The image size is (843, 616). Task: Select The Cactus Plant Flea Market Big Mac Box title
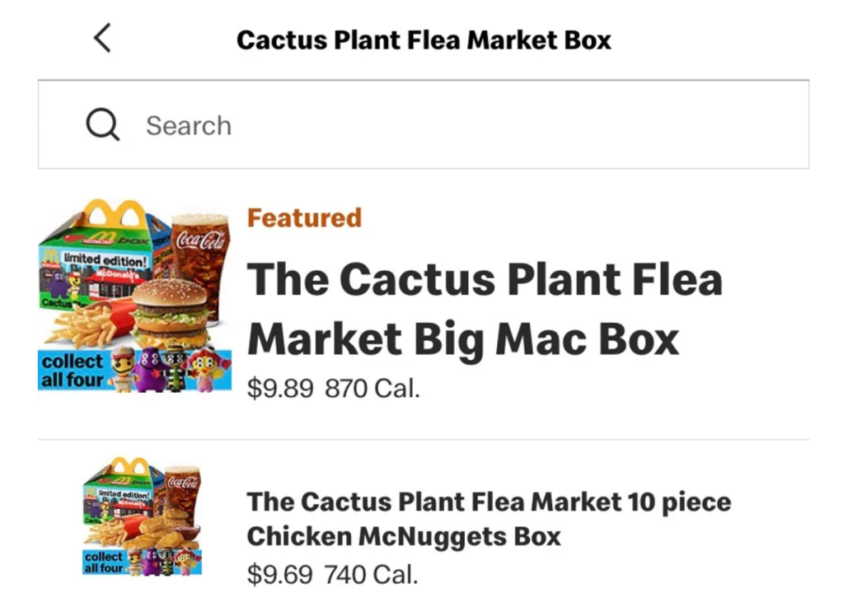click(x=485, y=309)
